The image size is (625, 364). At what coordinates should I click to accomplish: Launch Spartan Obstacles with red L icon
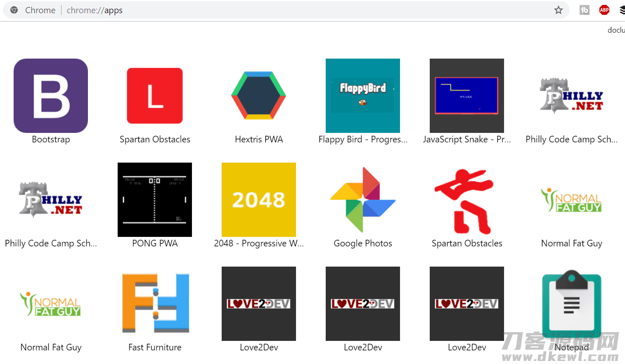pos(155,96)
